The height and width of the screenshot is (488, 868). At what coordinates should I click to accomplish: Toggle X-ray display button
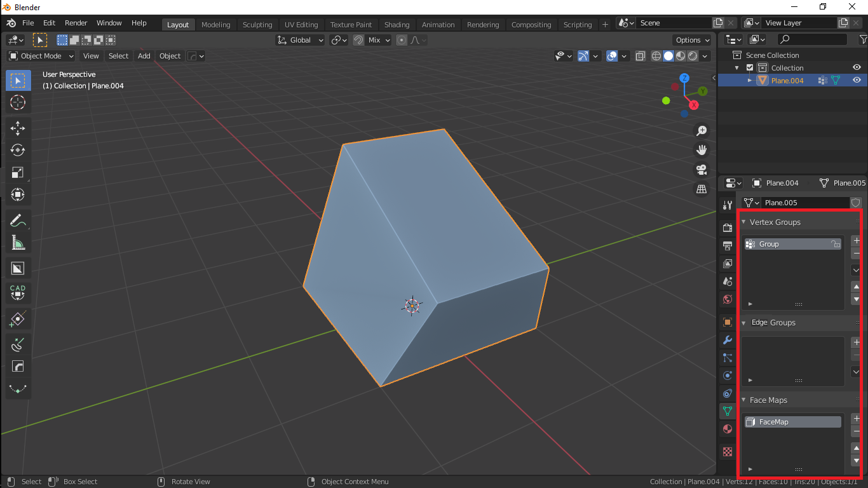pos(641,56)
